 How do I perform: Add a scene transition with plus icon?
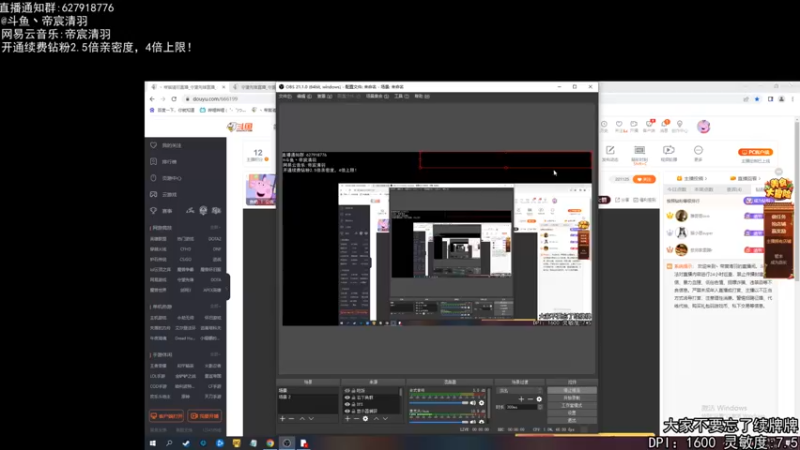click(521, 399)
